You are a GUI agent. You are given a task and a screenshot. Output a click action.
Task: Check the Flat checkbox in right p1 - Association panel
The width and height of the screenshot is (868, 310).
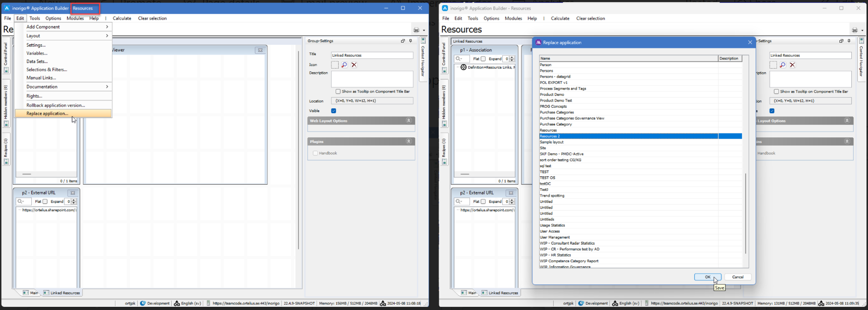483,59
